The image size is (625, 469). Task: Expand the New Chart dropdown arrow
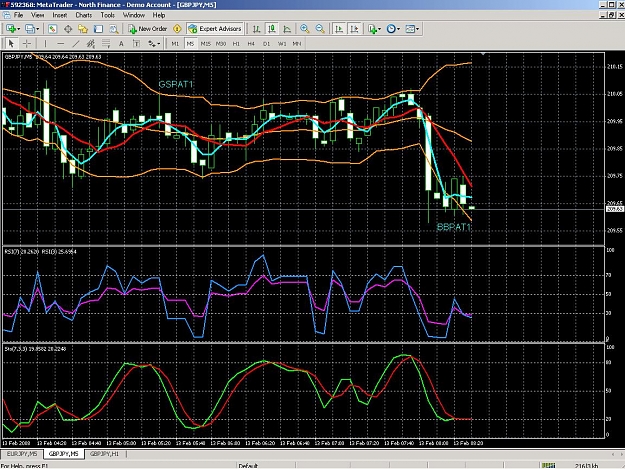click(19, 29)
